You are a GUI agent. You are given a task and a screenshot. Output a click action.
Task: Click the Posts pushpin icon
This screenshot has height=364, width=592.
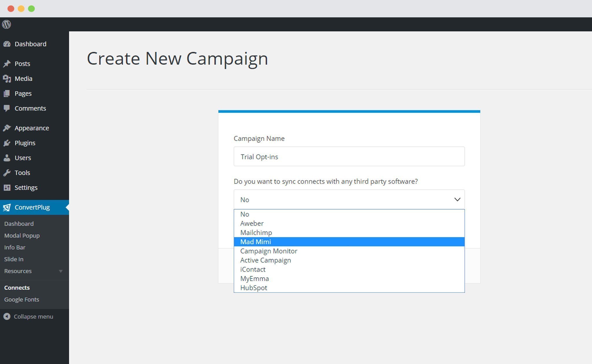point(7,64)
